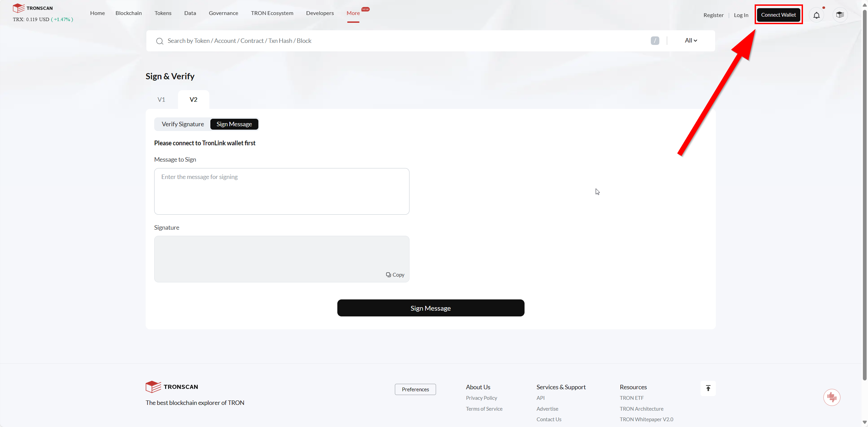Click the slash shortcut key icon
Screen dimensions: 868x427
(655, 41)
